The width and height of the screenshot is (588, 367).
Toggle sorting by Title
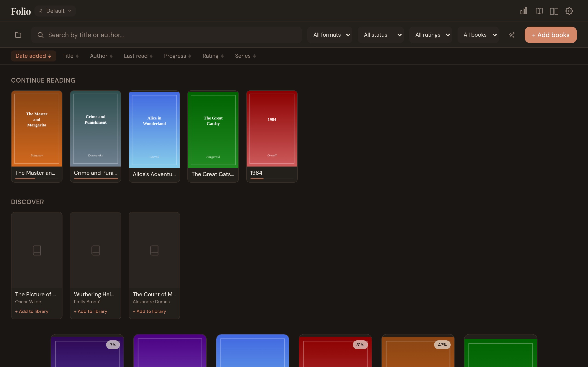[x=70, y=56]
